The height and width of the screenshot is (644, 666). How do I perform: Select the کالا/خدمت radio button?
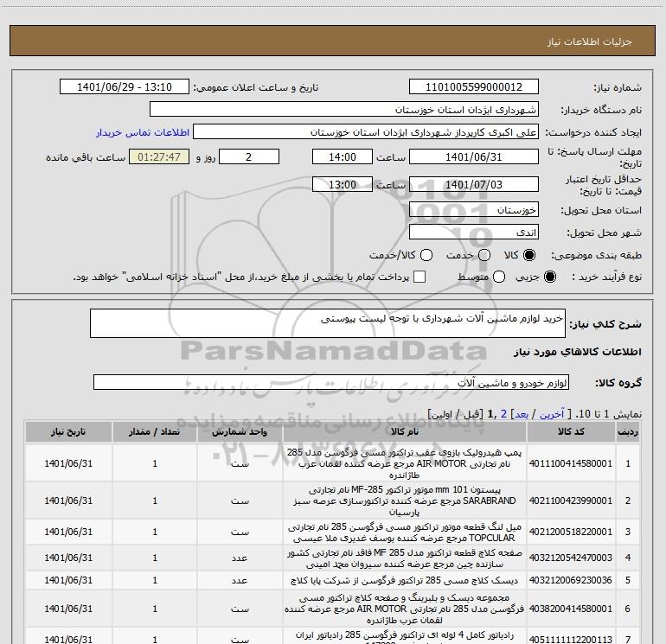pyautogui.click(x=426, y=255)
